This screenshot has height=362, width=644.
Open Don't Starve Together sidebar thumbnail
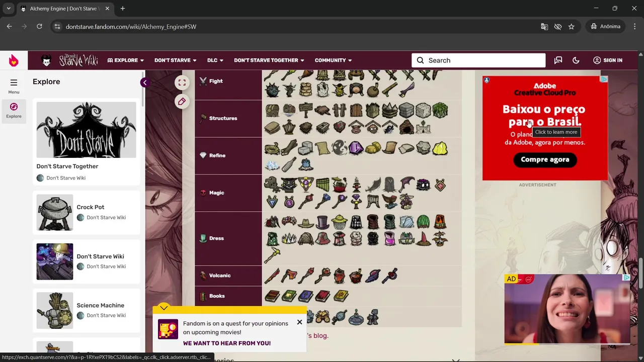point(86,130)
